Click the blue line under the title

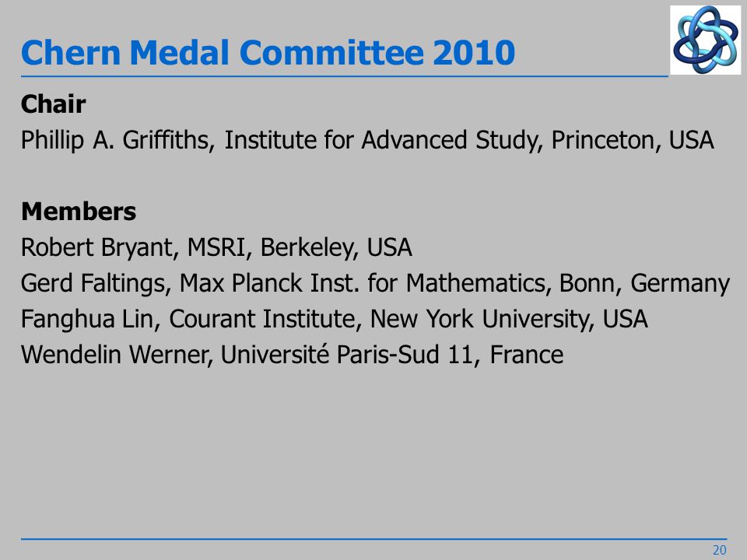[x=344, y=76]
